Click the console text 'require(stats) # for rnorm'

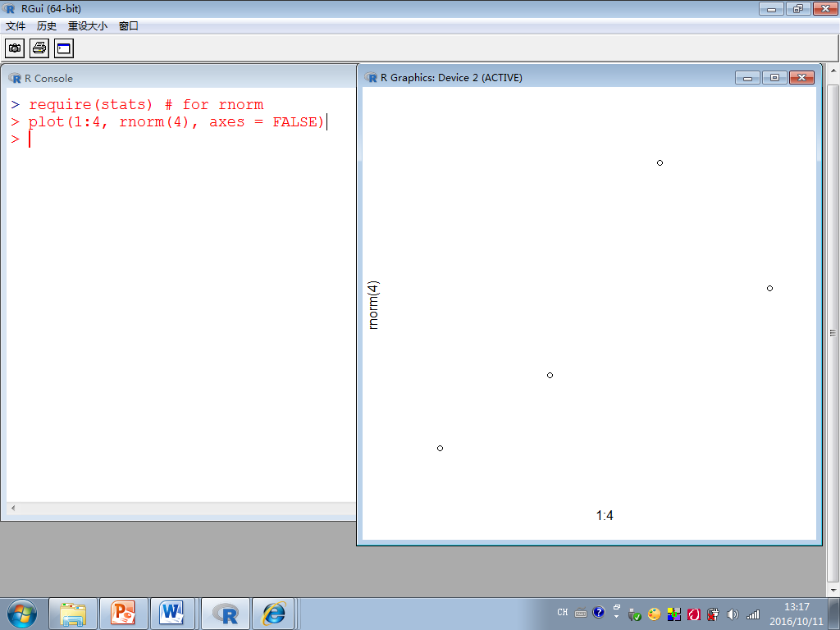pyautogui.click(x=146, y=104)
